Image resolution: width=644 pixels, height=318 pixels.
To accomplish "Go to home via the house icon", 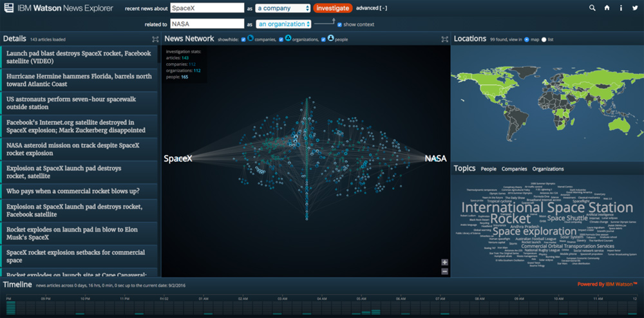I will [607, 8].
